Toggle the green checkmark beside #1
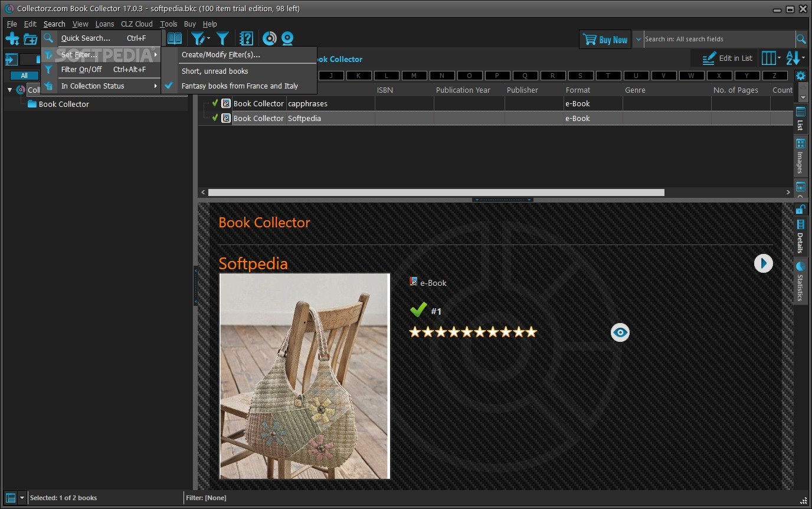Screen dimensions: 812x509 point(418,309)
